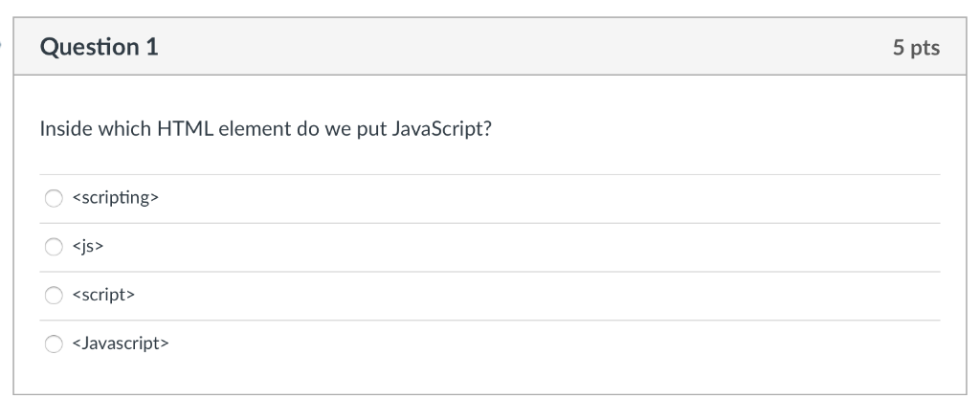Click the number "5" in the points label

click(899, 48)
